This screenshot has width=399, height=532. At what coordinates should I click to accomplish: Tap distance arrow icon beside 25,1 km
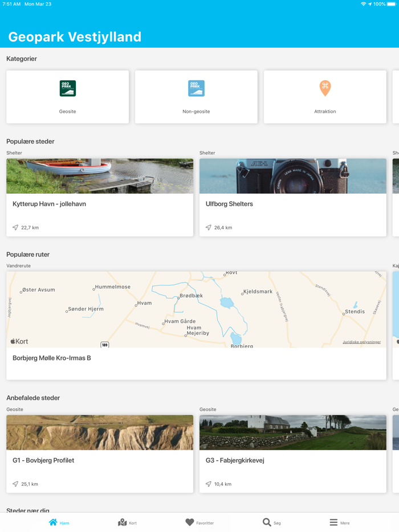pos(15,484)
